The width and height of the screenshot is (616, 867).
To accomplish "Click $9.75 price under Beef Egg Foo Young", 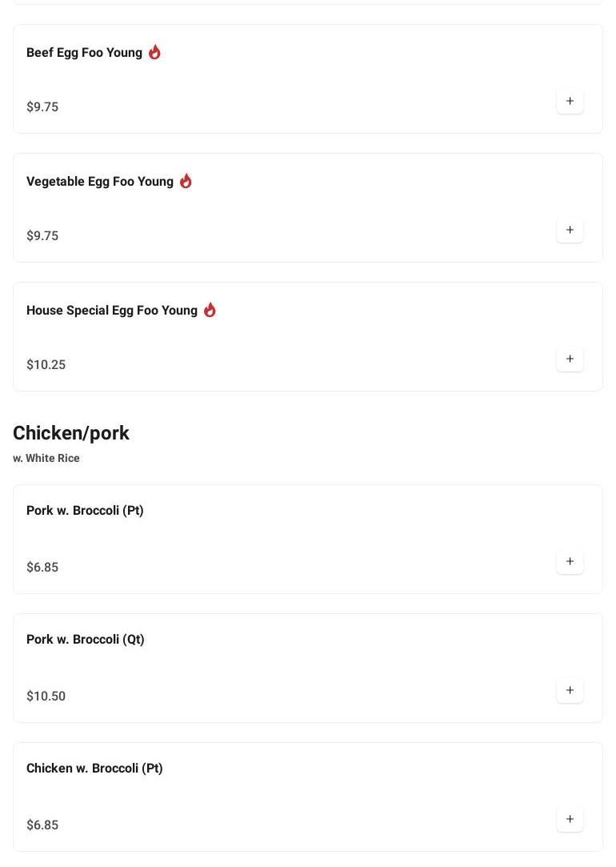I will (x=42, y=107).
